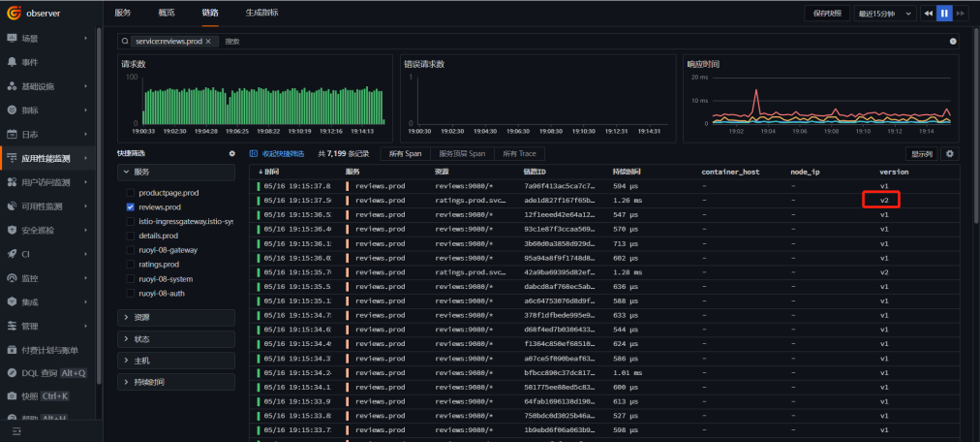Click the CI rocket icon
Image resolution: width=980 pixels, height=442 pixels.
point(12,254)
